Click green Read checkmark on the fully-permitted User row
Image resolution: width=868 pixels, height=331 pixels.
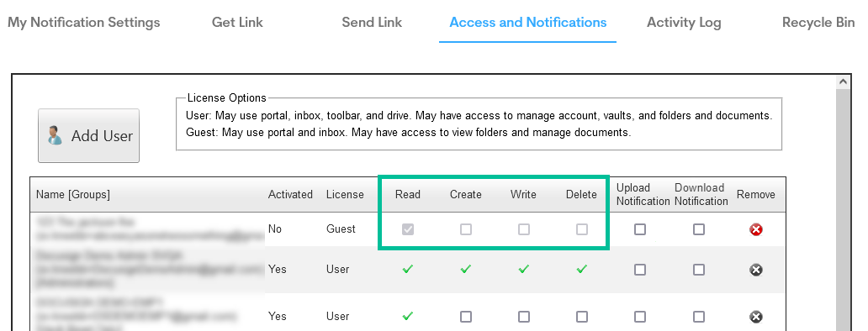(x=408, y=269)
